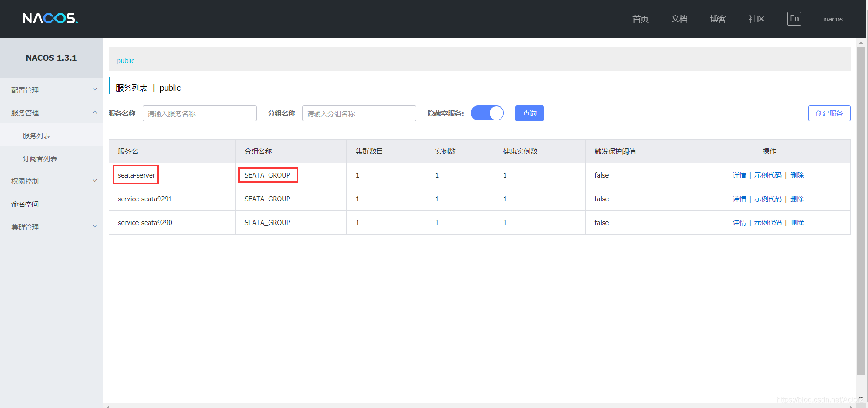
Task: Toggle the hide empty services switch
Action: point(487,113)
